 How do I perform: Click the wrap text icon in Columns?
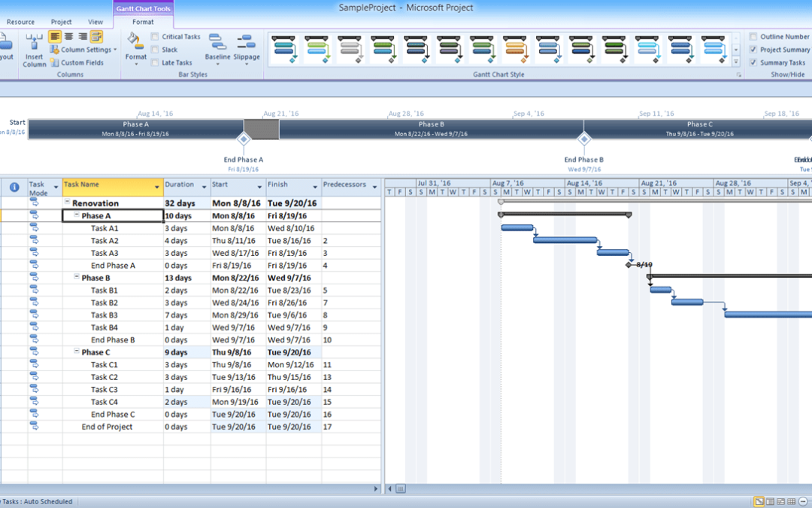(x=96, y=36)
